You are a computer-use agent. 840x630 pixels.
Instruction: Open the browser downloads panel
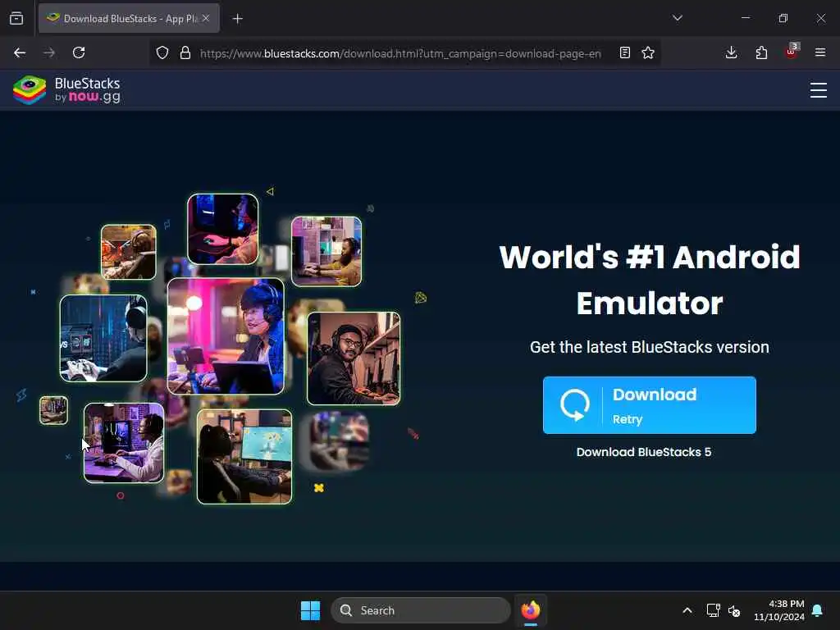point(731,52)
